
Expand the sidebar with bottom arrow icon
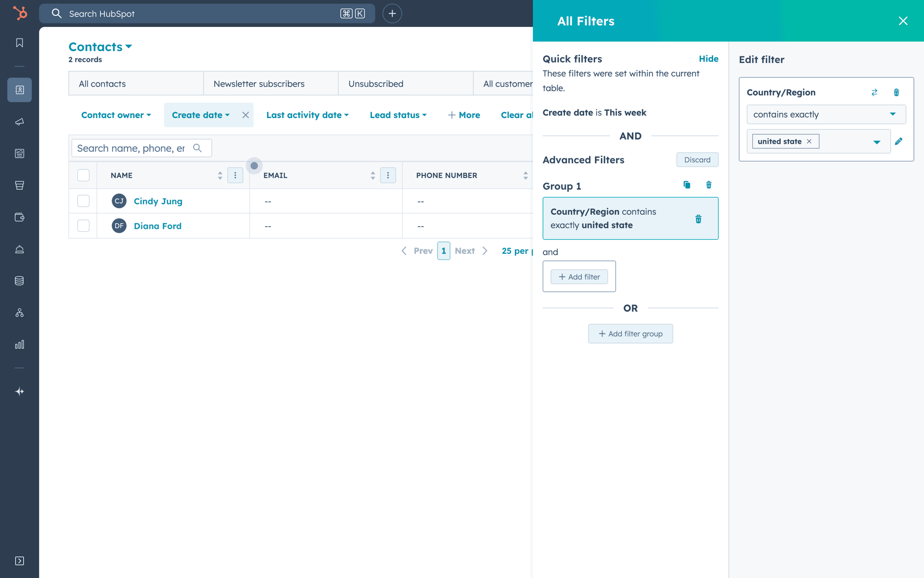19,561
